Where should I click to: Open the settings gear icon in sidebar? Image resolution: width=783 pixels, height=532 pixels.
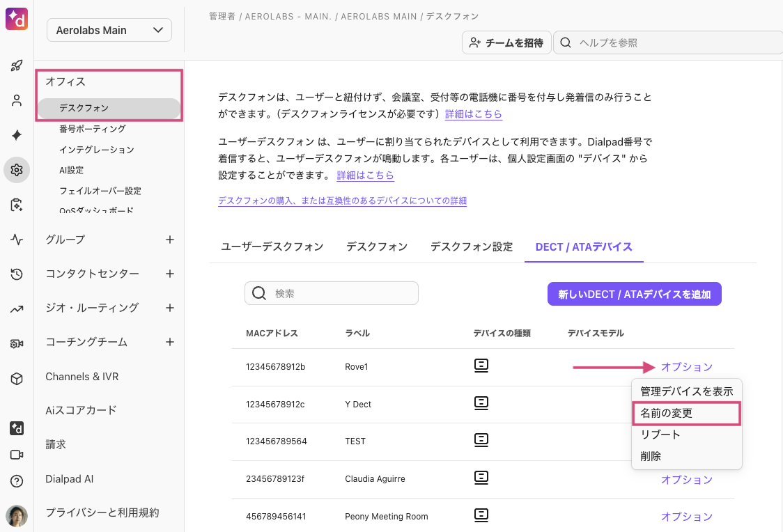tap(17, 170)
